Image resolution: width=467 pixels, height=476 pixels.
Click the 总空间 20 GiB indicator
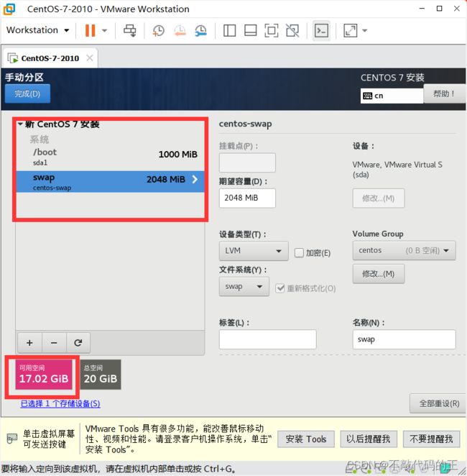pyautogui.click(x=101, y=375)
